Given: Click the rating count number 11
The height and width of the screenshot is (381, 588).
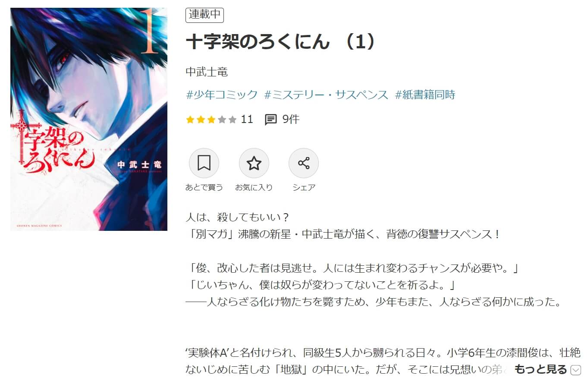Looking at the screenshot, I should click(247, 120).
